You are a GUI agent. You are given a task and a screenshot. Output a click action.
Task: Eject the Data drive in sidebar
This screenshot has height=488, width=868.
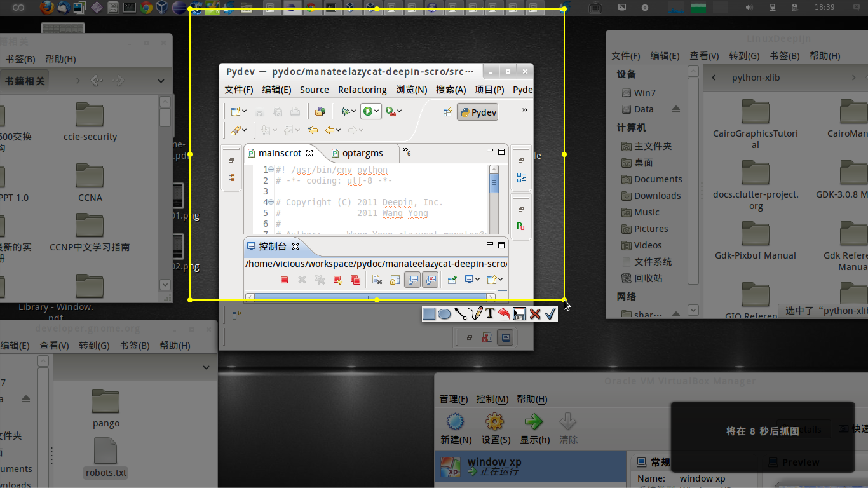coord(675,109)
